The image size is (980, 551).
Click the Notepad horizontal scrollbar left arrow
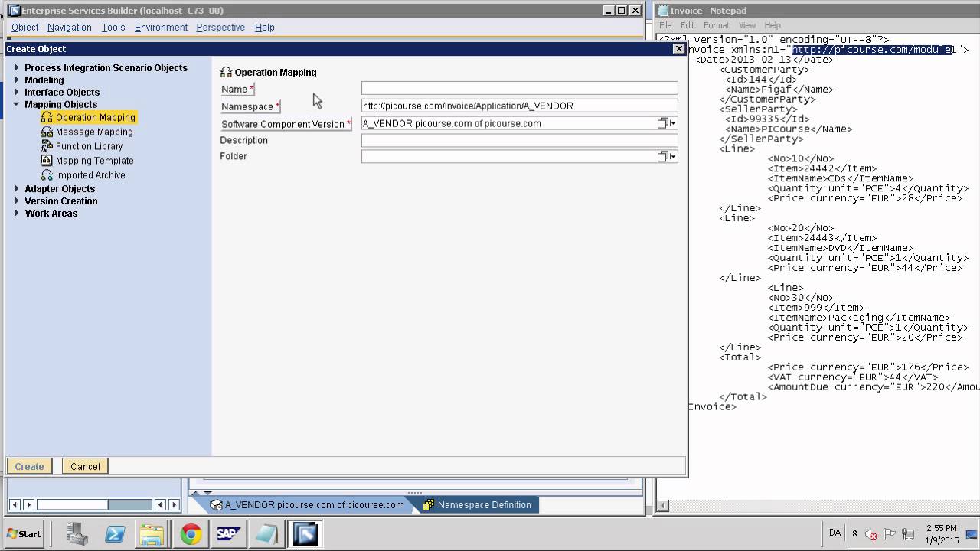click(x=663, y=505)
